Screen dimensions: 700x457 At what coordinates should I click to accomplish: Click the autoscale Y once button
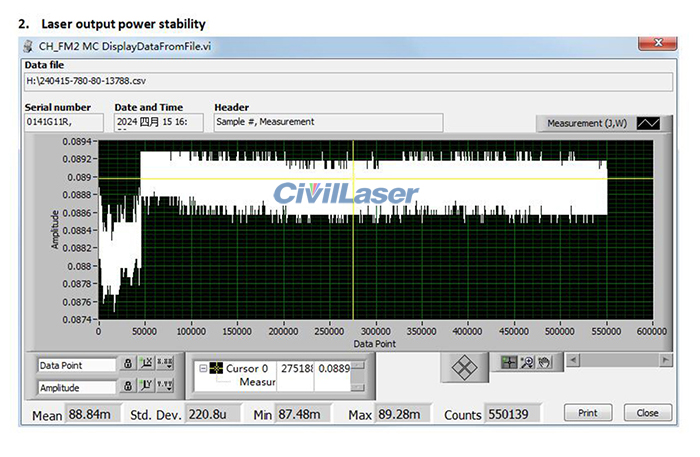click(146, 386)
